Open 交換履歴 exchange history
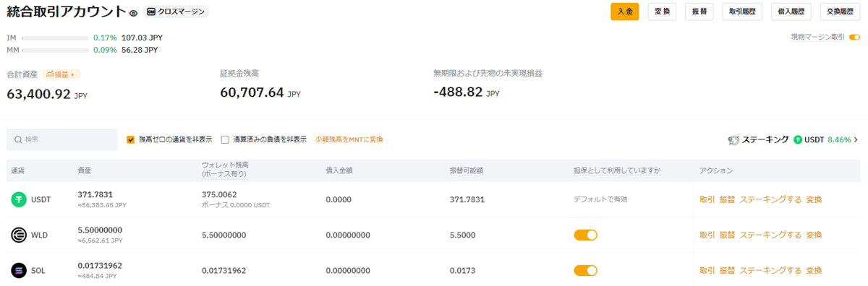Viewport: 868px width, 286px height. pyautogui.click(x=840, y=12)
